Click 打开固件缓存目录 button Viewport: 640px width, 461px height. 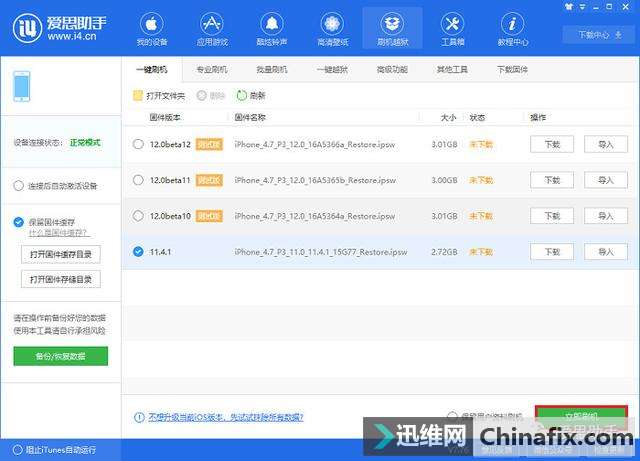click(x=61, y=254)
